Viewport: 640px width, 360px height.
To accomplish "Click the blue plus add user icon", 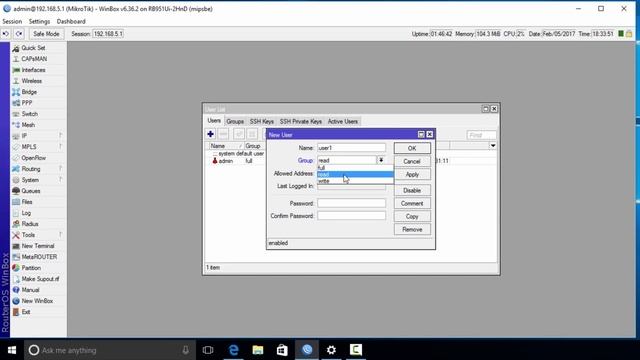I will point(211,134).
